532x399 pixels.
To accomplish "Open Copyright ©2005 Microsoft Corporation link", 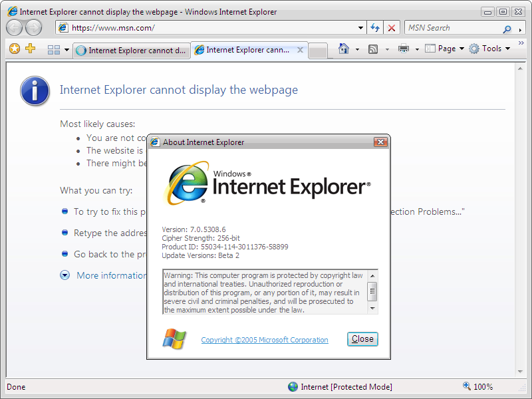I will [265, 340].
